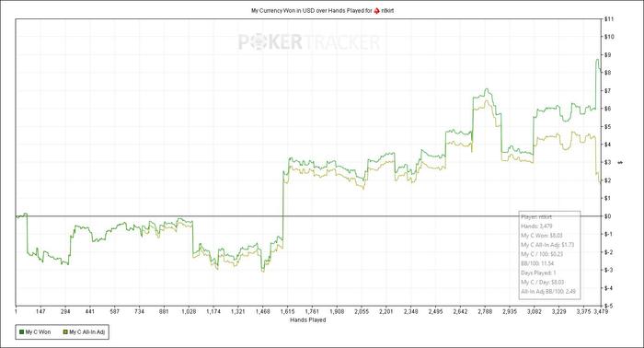Click the '284' x-axis tick label
Image resolution: width=644 pixels, height=348 pixels.
(x=65, y=312)
